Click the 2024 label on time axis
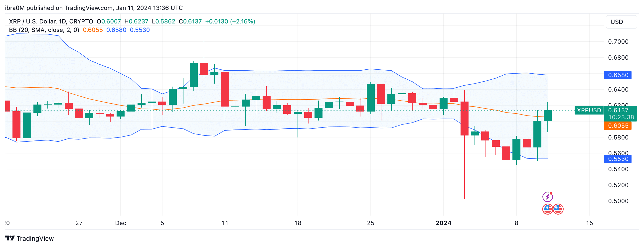 click(444, 223)
